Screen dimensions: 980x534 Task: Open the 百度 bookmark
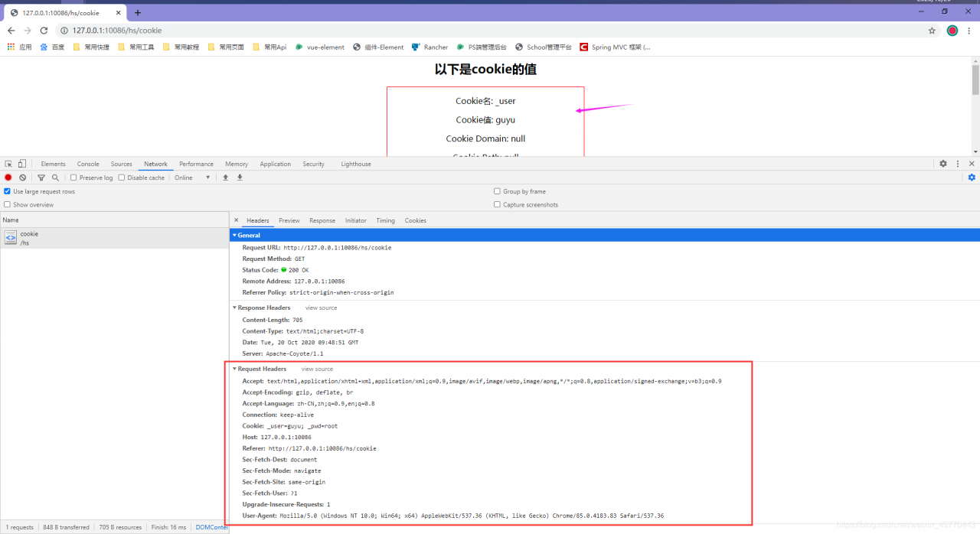coord(52,47)
